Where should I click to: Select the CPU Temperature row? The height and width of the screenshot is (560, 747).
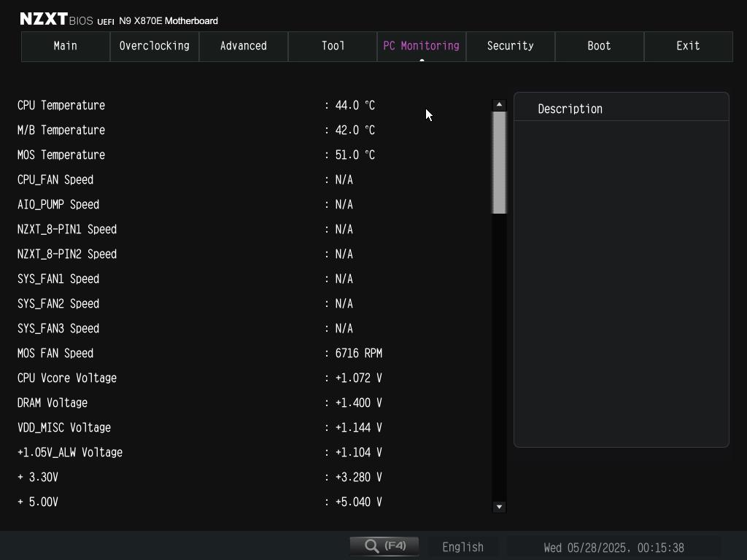(61, 106)
